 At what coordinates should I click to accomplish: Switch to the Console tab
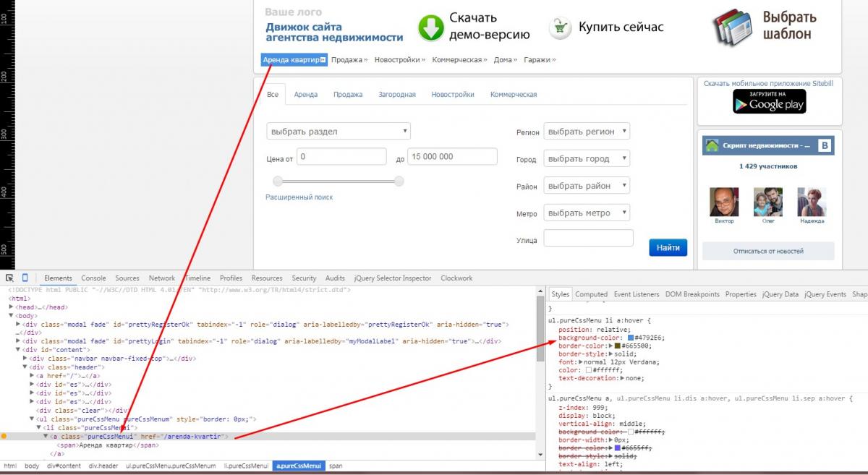(x=93, y=278)
